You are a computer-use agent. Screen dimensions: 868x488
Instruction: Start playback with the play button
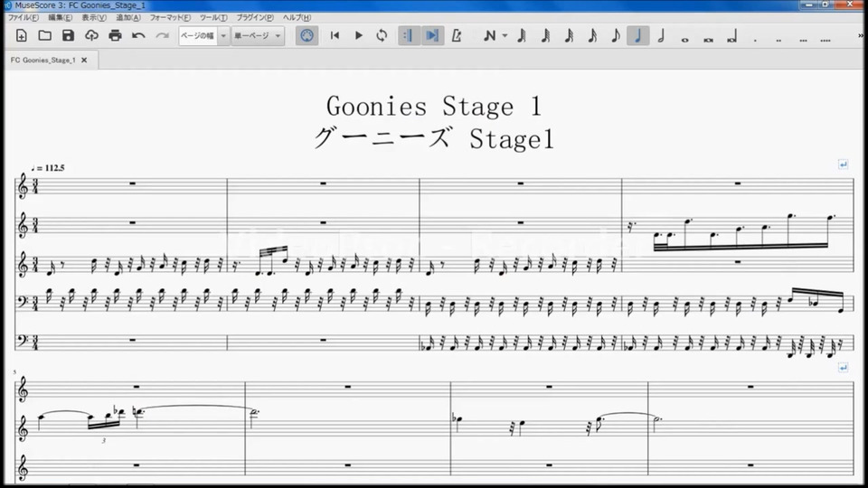click(x=358, y=36)
